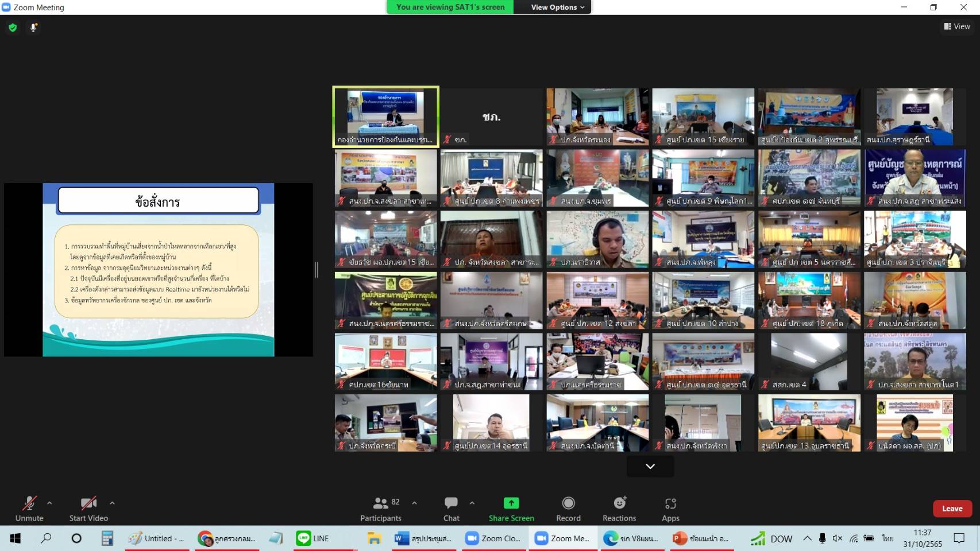Click the green encryption shield icon

[x=13, y=28]
